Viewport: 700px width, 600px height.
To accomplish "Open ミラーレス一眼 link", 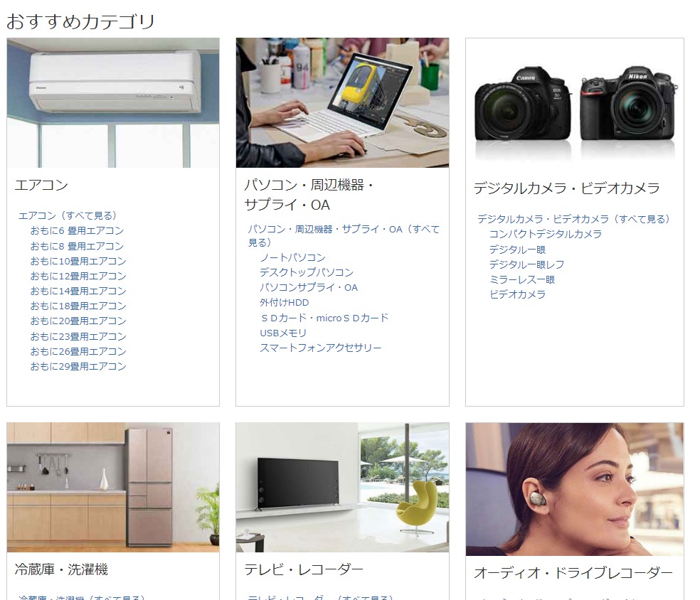I will click(x=521, y=279).
